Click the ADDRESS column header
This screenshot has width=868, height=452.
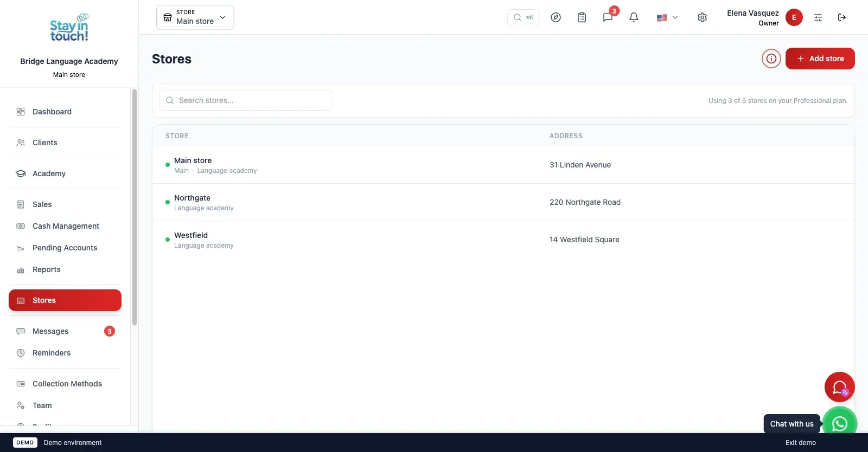coord(566,136)
